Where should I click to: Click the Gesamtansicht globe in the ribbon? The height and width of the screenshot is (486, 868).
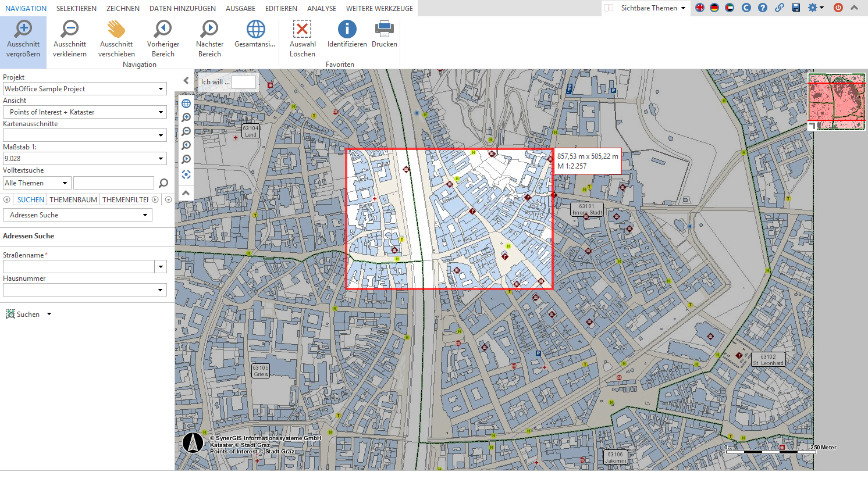[x=255, y=34]
